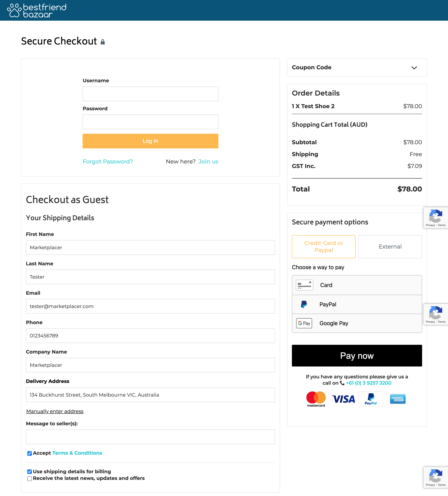Uncheck Accept Terms & Conditions checkbox
Viewport: 448px width, 496px height.
30,453
